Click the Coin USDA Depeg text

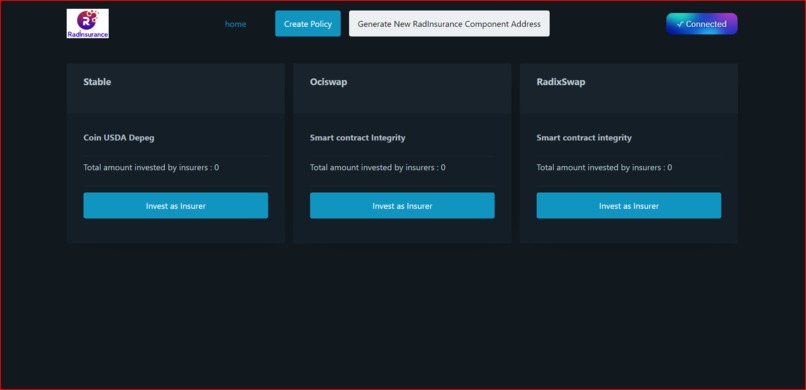pyautogui.click(x=119, y=138)
